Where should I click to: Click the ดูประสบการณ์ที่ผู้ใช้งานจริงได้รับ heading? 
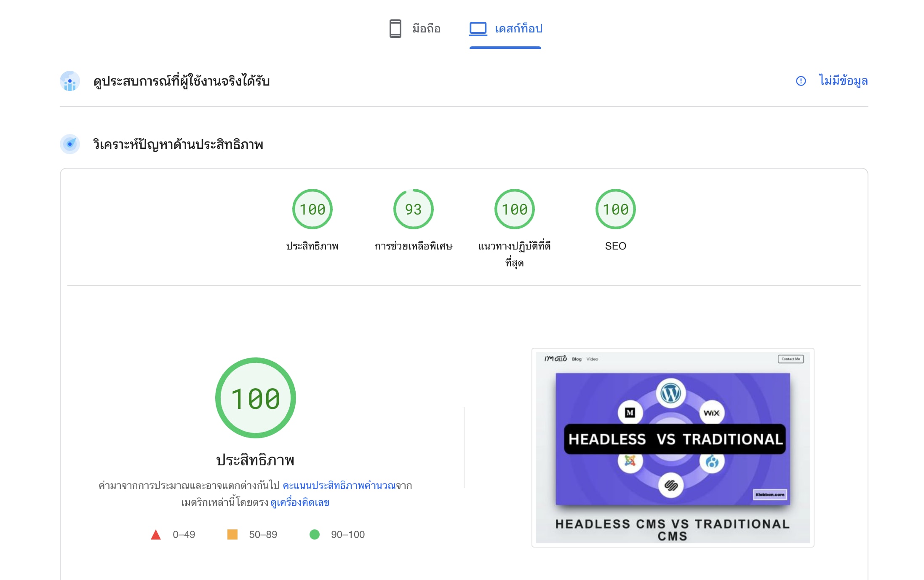coord(182,81)
